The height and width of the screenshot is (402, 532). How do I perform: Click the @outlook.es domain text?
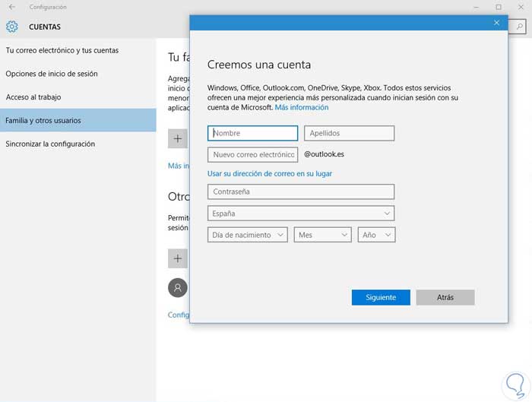324,154
